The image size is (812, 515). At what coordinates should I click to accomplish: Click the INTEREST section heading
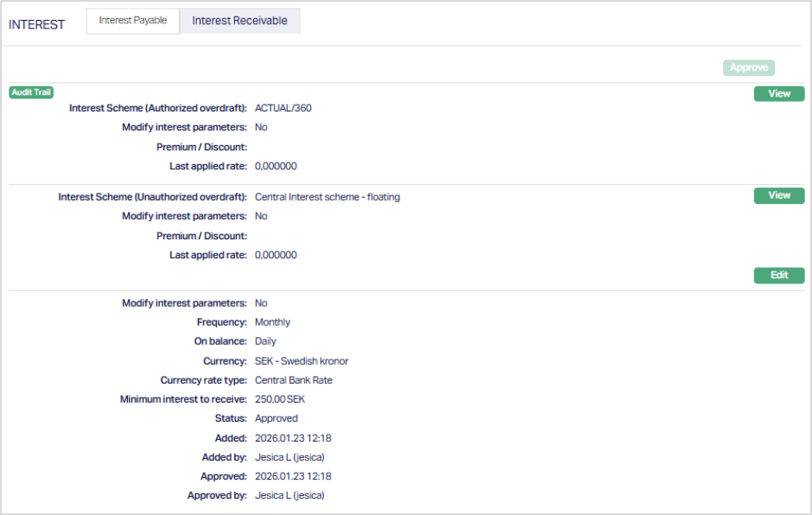coord(37,25)
